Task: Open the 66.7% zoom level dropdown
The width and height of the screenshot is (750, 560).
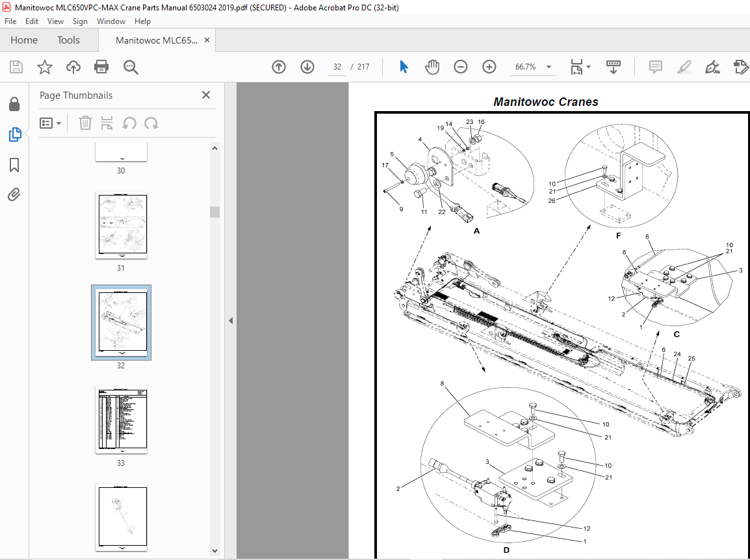Action: 549,67
